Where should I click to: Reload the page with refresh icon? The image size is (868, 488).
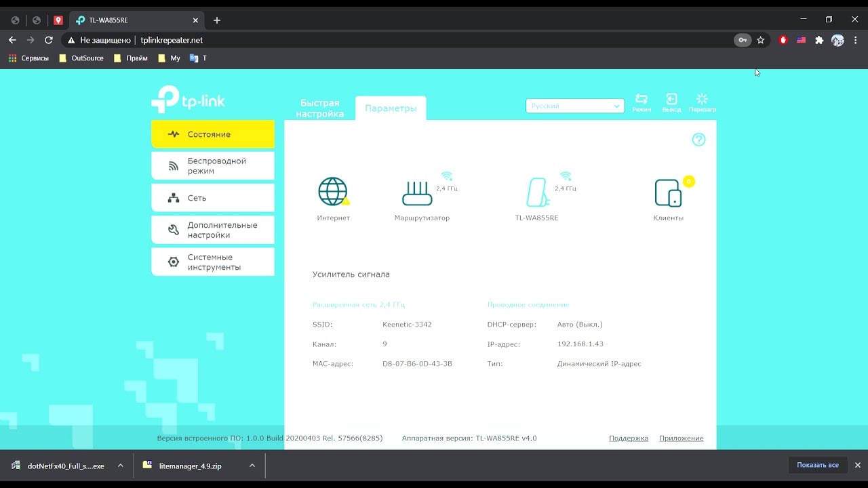coord(49,40)
